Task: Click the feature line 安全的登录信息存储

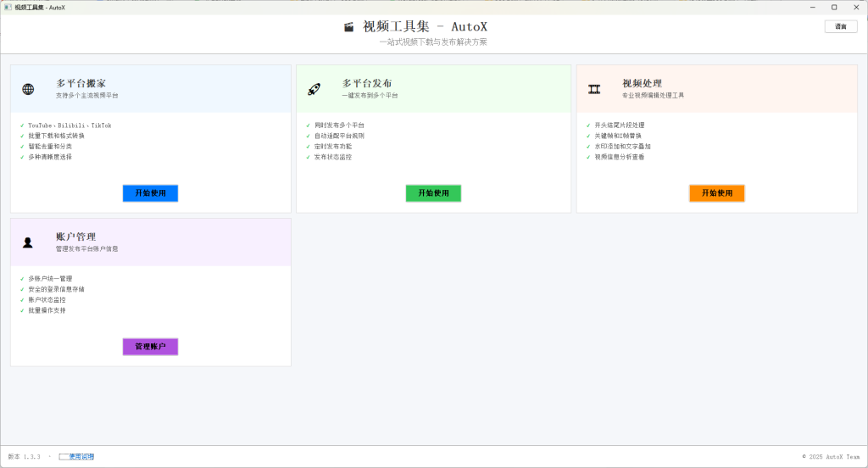Action: 57,289
